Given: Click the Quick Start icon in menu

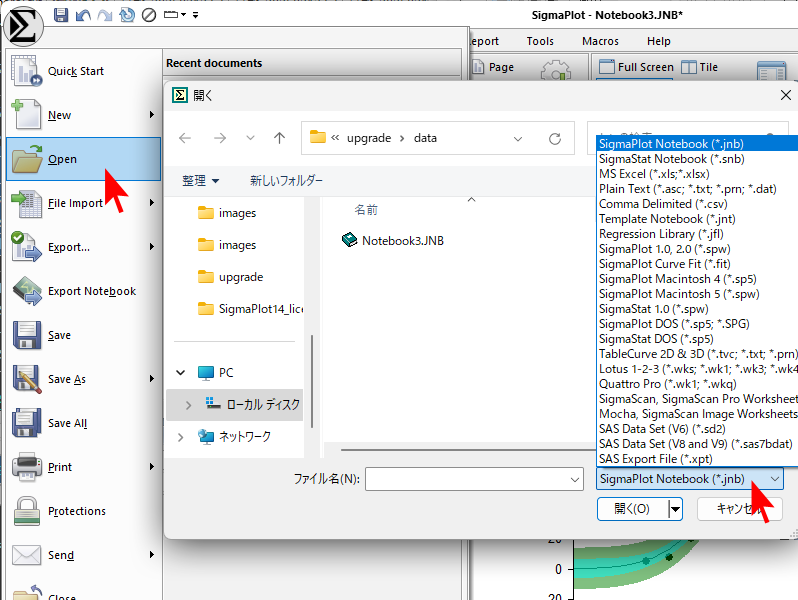Looking at the screenshot, I should click(26, 71).
